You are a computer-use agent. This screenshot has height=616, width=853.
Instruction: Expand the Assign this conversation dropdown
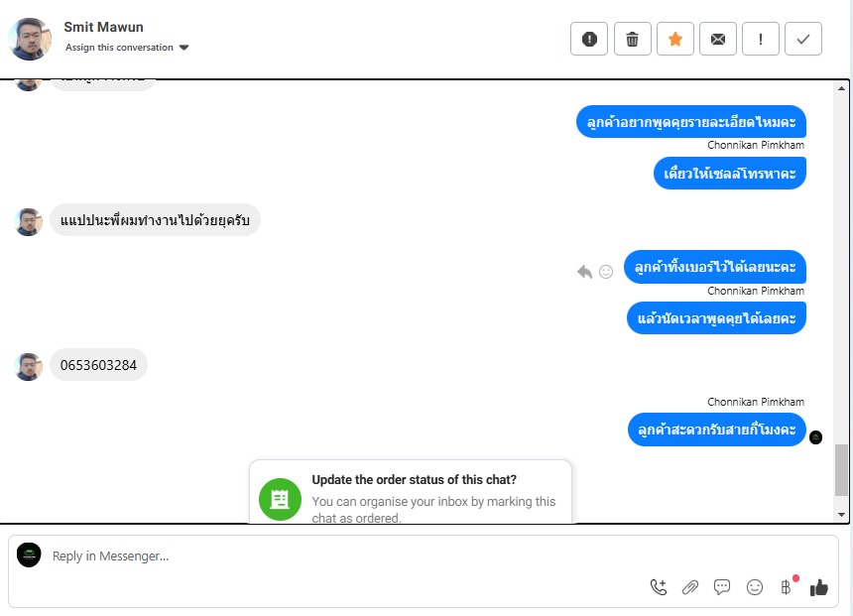click(x=127, y=48)
